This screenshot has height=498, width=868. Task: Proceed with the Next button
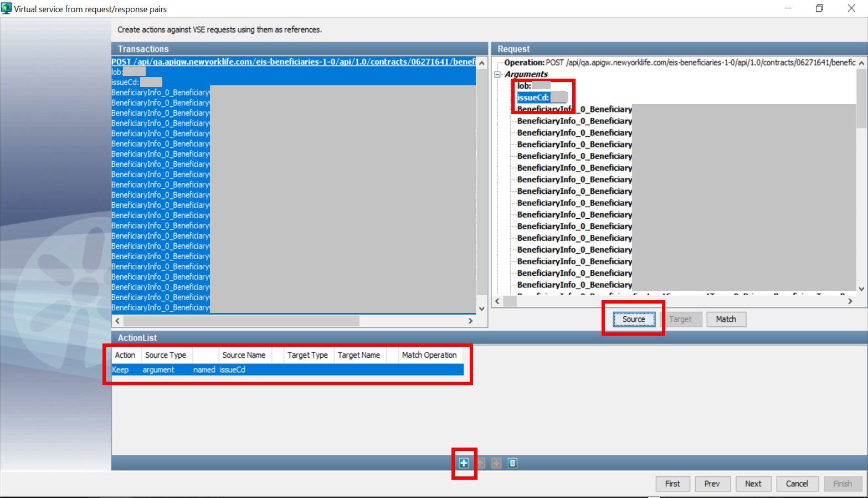753,484
